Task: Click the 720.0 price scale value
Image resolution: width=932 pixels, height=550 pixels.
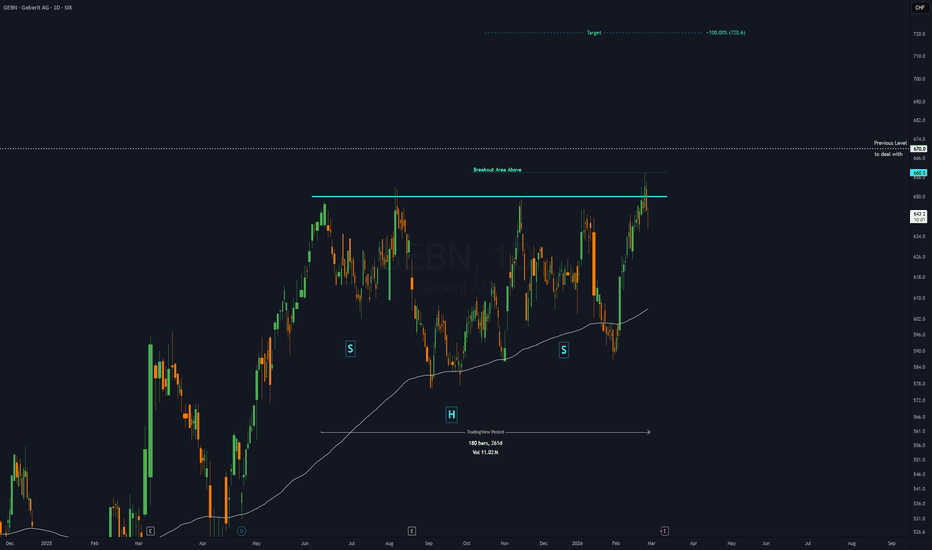Action: click(x=919, y=34)
